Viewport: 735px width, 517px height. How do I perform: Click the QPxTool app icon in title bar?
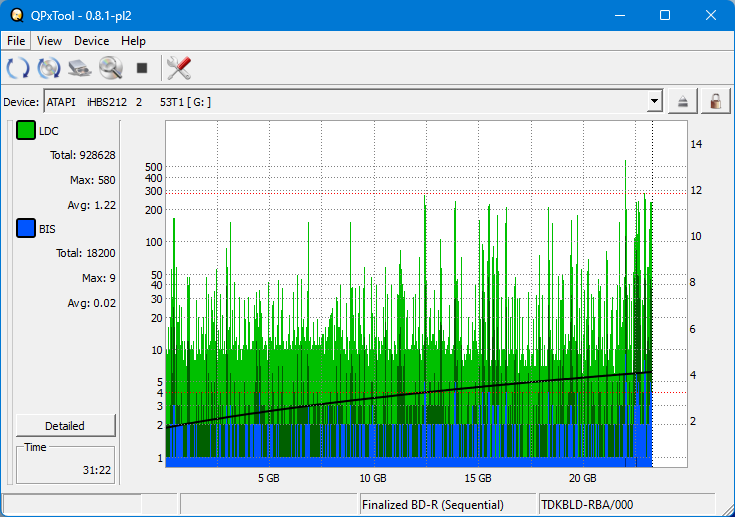coord(17,15)
